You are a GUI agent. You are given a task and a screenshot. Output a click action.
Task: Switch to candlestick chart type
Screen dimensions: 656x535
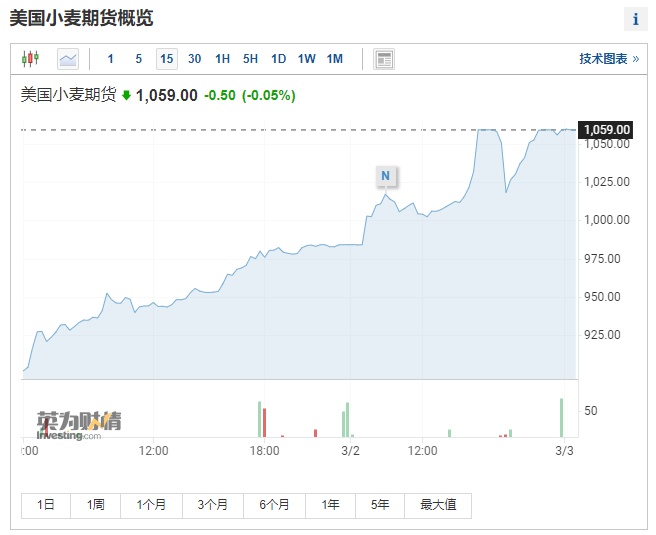click(x=30, y=59)
